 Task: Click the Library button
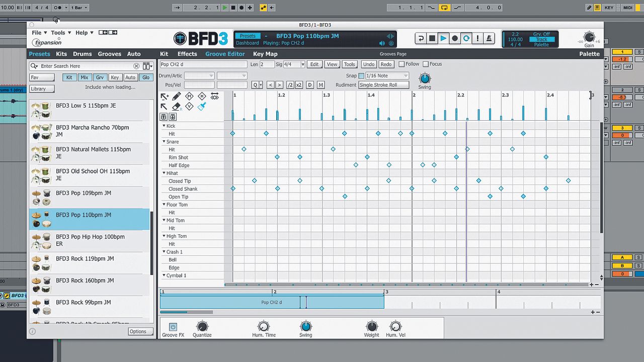[42, 88]
